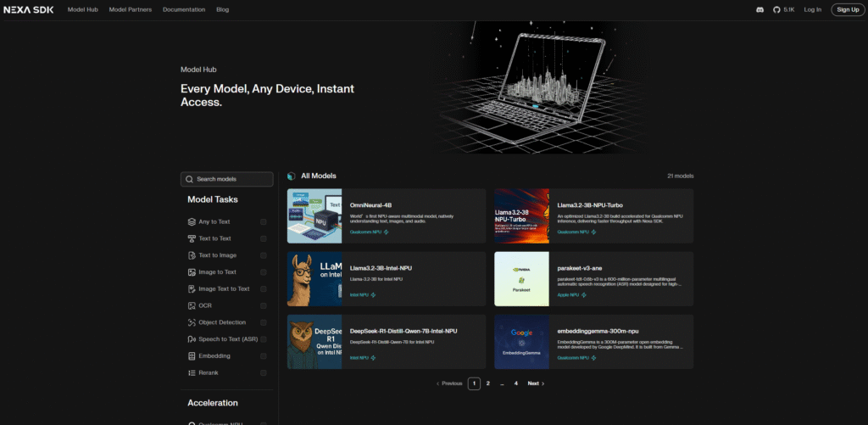868x425 pixels.
Task: Toggle the Object Detection checkbox
Action: click(x=264, y=322)
